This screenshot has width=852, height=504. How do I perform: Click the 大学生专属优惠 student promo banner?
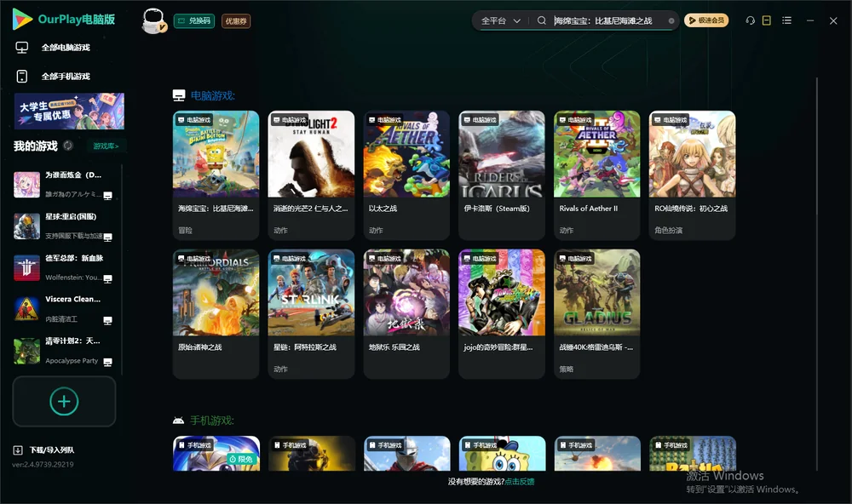69,111
